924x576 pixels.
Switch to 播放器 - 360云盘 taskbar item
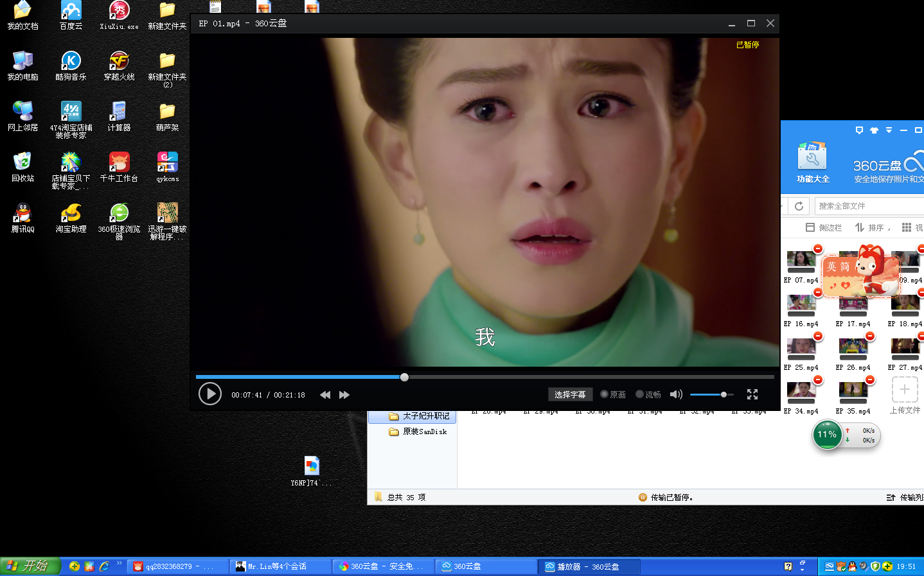pyautogui.click(x=589, y=566)
